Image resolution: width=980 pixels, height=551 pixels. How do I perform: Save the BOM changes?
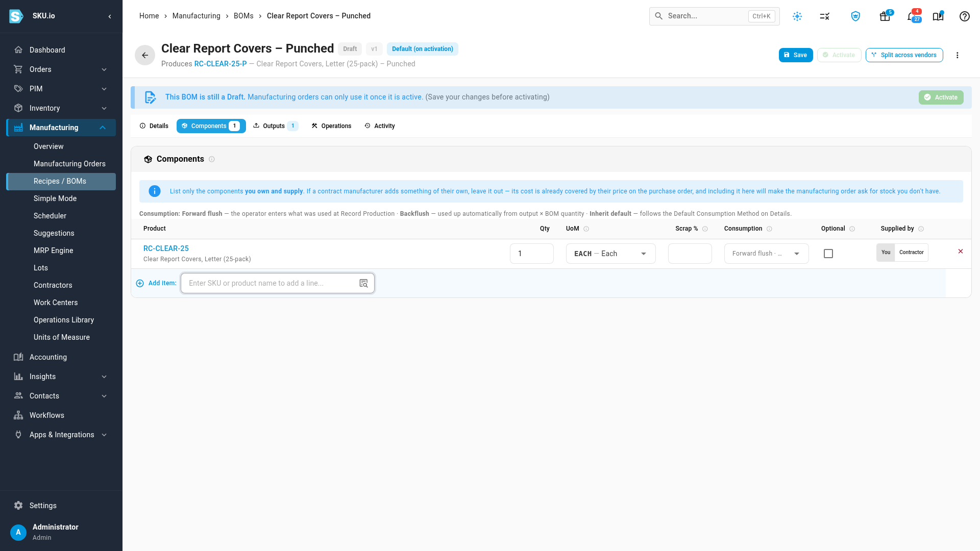(x=796, y=55)
